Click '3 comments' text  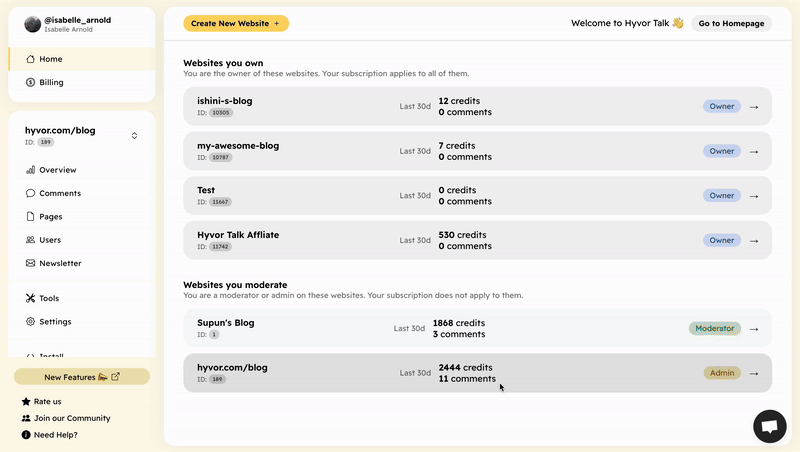(459, 335)
